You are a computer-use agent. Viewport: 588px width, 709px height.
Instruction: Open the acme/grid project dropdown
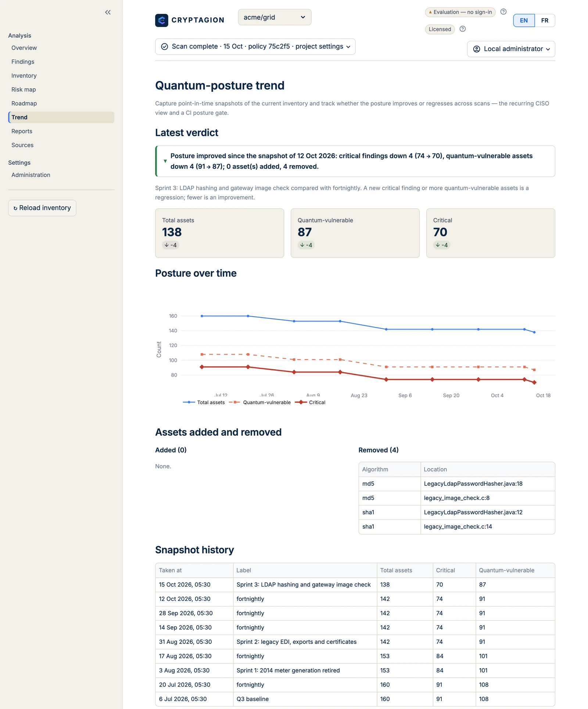pyautogui.click(x=275, y=17)
